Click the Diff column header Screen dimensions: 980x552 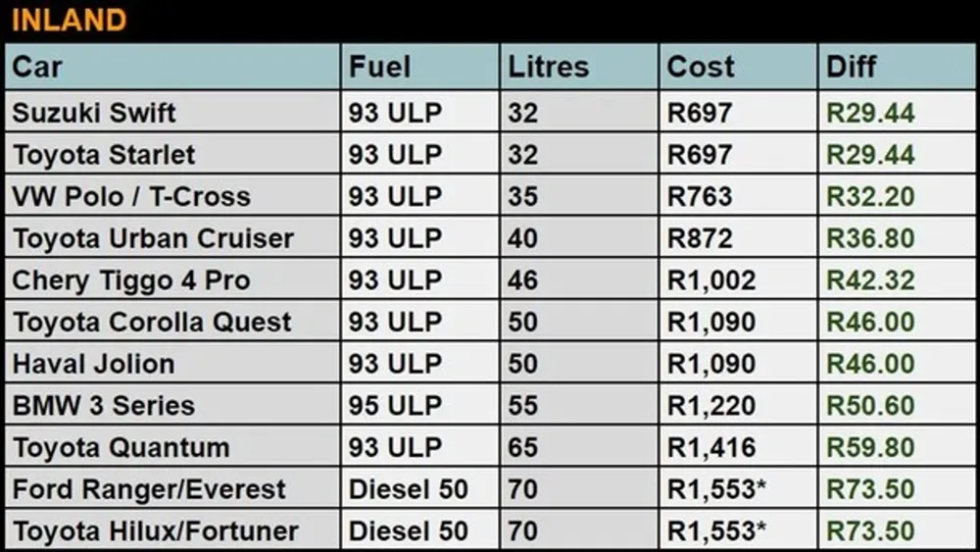(897, 67)
